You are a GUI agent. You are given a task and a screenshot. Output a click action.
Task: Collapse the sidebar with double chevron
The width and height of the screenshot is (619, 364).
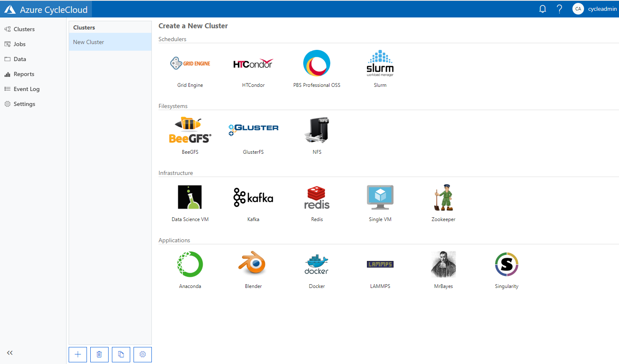coord(10,353)
